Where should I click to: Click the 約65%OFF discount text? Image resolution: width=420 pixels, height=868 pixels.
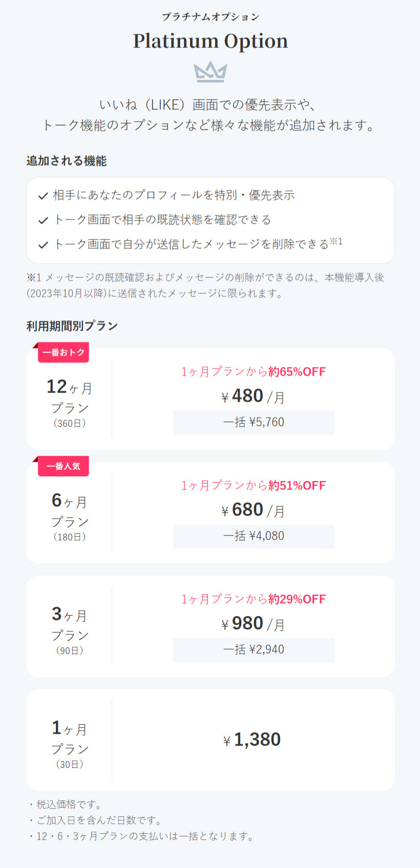pos(297,372)
